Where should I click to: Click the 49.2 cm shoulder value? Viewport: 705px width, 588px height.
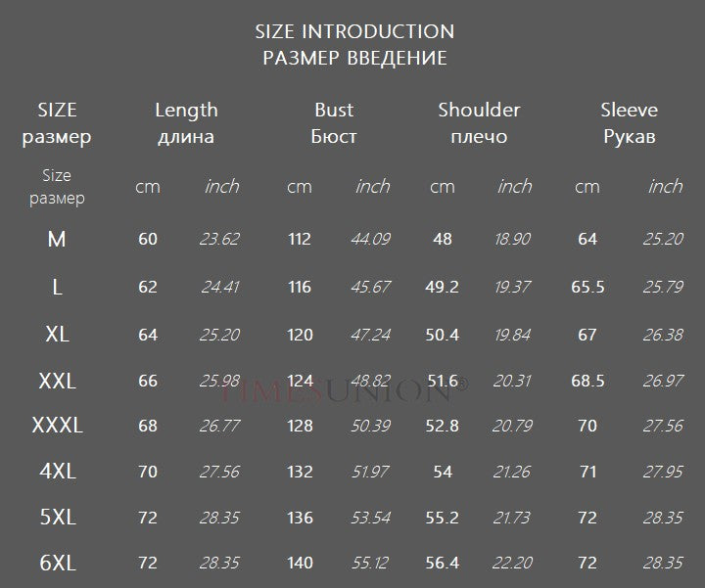(x=442, y=287)
